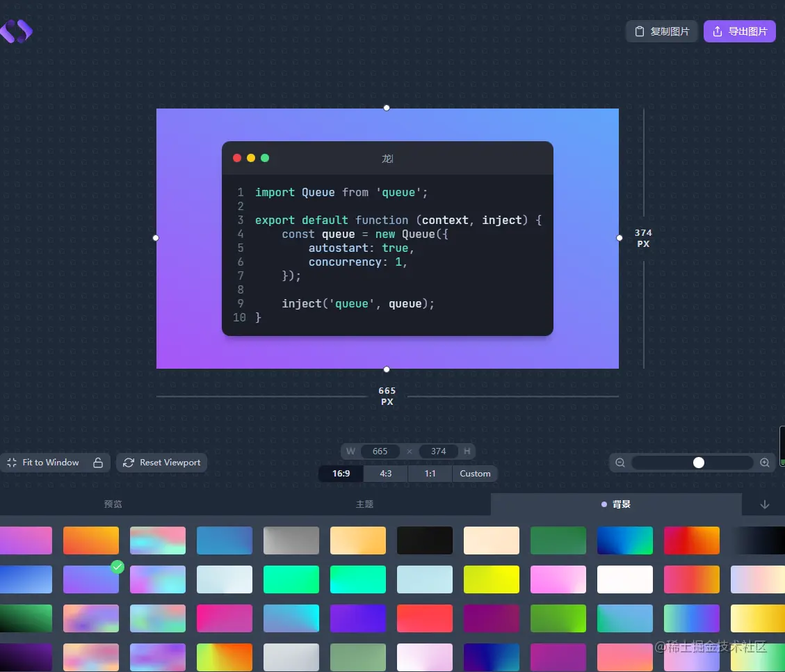Select the lime green swatch in third row
Image resolution: width=785 pixels, height=672 pixels.
pos(558,618)
